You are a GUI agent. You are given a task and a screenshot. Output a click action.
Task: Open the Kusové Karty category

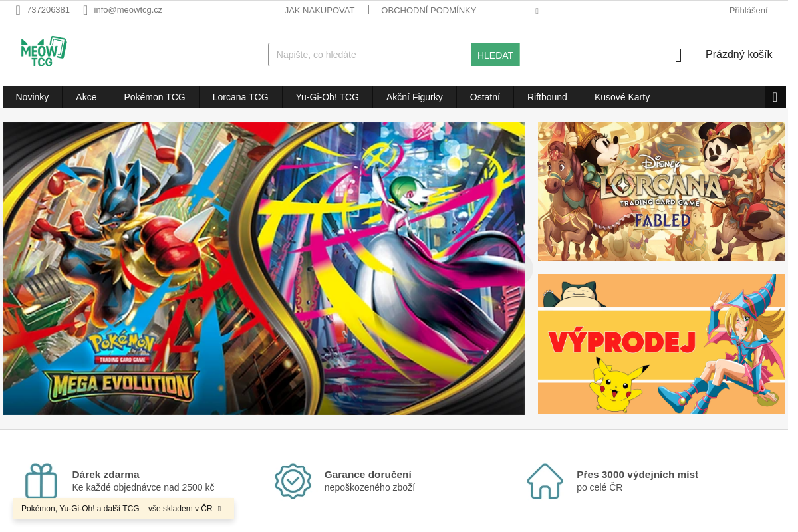pos(622,97)
